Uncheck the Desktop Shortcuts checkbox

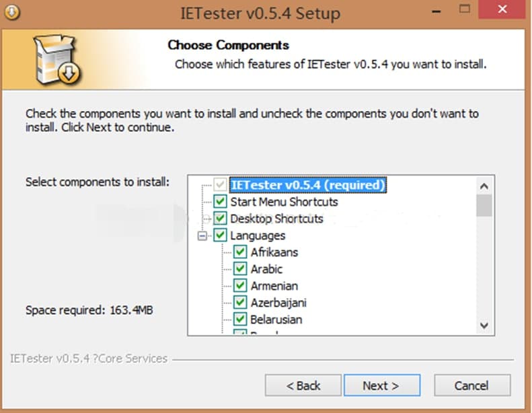click(220, 218)
